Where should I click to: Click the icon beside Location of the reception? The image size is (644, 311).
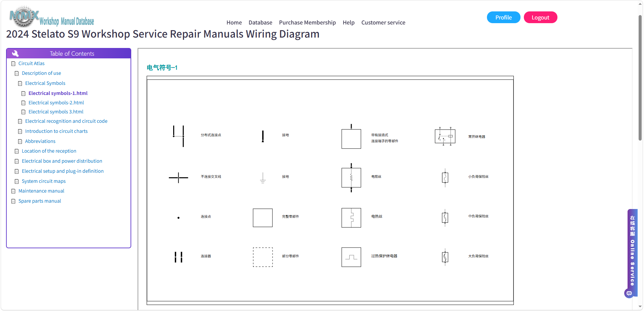(17, 151)
